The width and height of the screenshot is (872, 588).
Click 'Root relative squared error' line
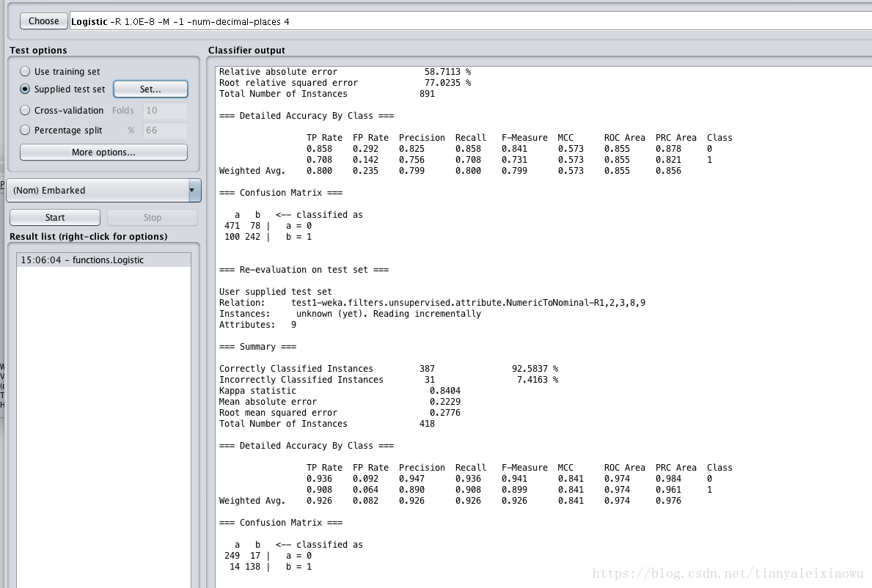click(345, 83)
